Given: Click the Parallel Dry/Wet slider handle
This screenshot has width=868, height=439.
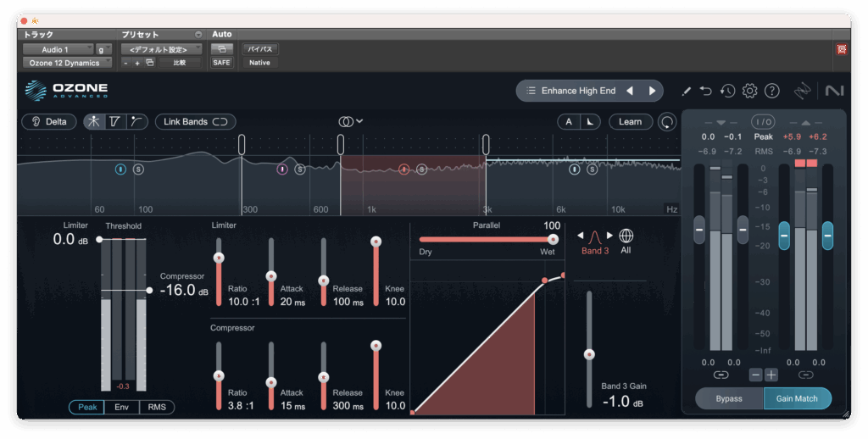Looking at the screenshot, I should click(x=554, y=239).
